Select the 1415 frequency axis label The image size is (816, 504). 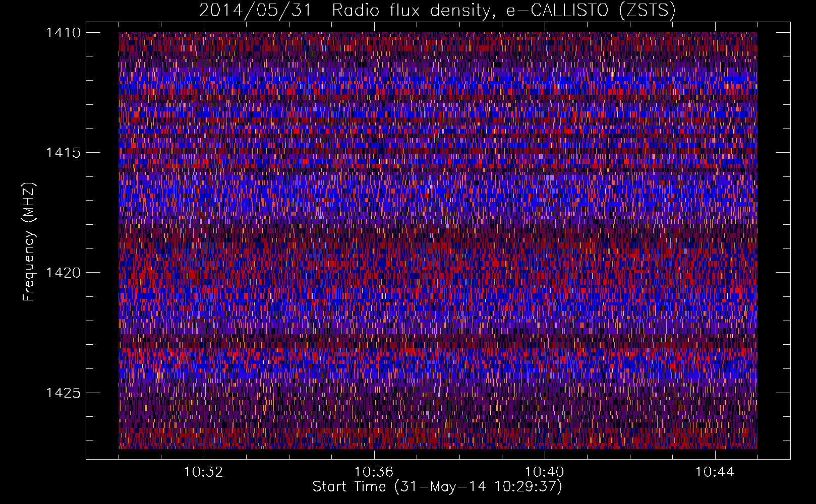(63, 153)
